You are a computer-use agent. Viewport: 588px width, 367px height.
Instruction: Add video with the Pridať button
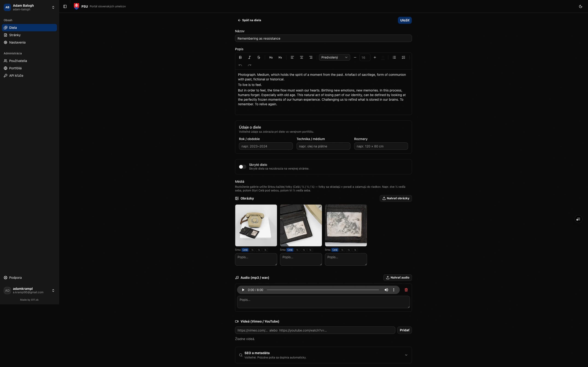(405, 330)
